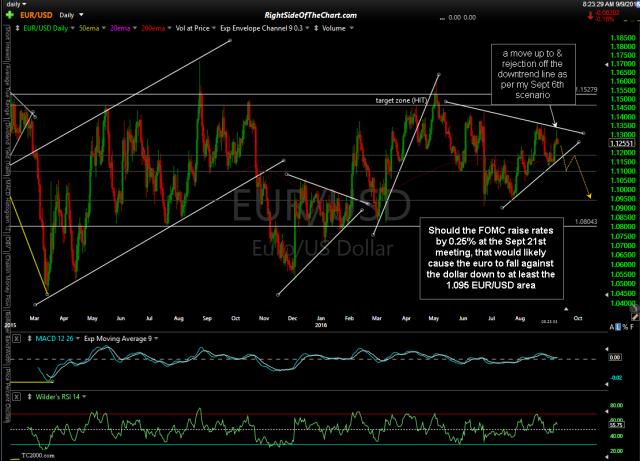Toggle arithmetic scale A button
Image resolution: width=640 pixels, height=461 pixels.
(612, 327)
